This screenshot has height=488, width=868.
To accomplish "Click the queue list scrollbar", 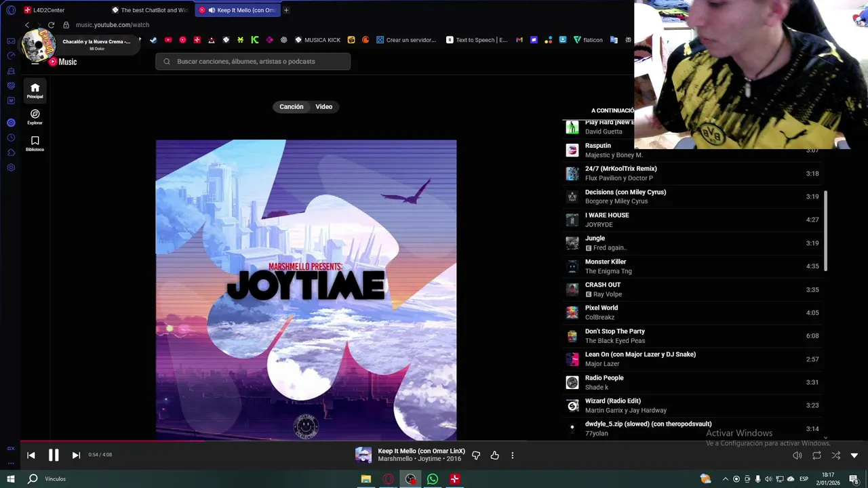I will click(x=825, y=230).
